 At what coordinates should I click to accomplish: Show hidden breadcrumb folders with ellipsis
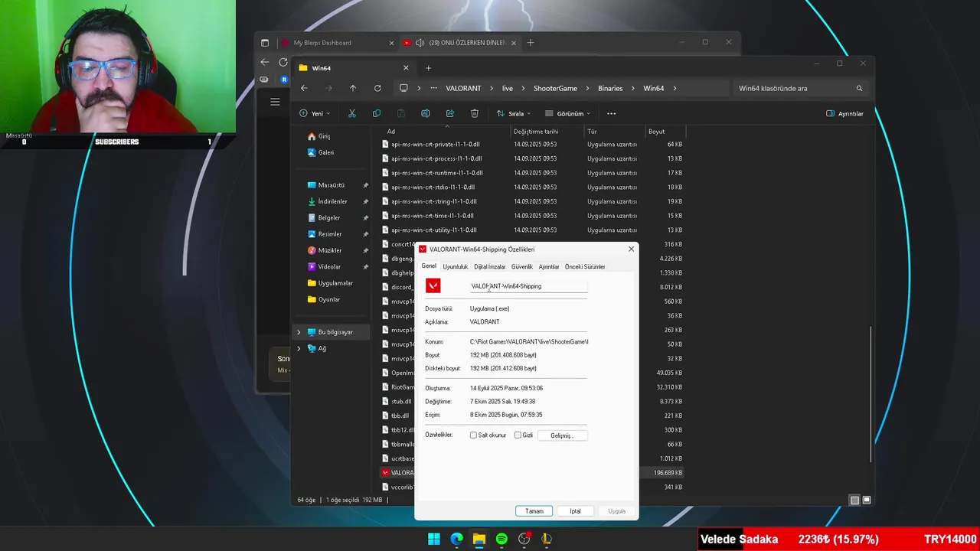(434, 88)
